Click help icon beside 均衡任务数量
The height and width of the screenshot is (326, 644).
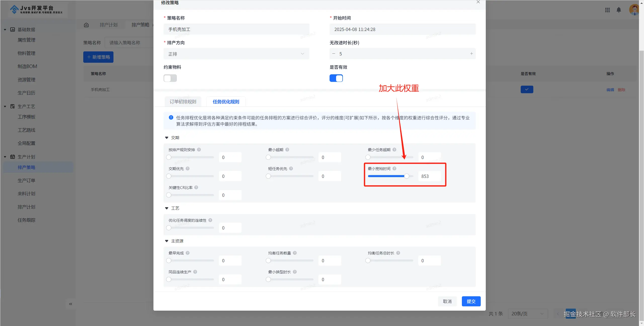coord(295,253)
